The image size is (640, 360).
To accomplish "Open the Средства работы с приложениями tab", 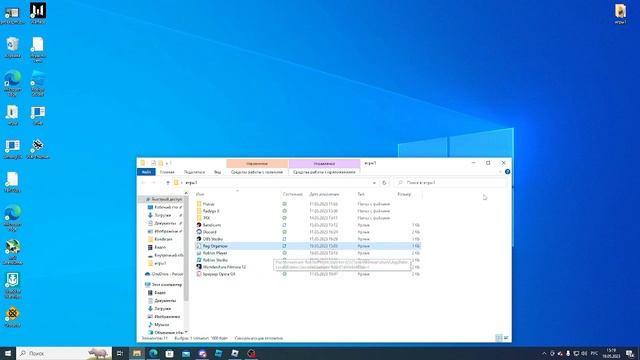I will 324,172.
